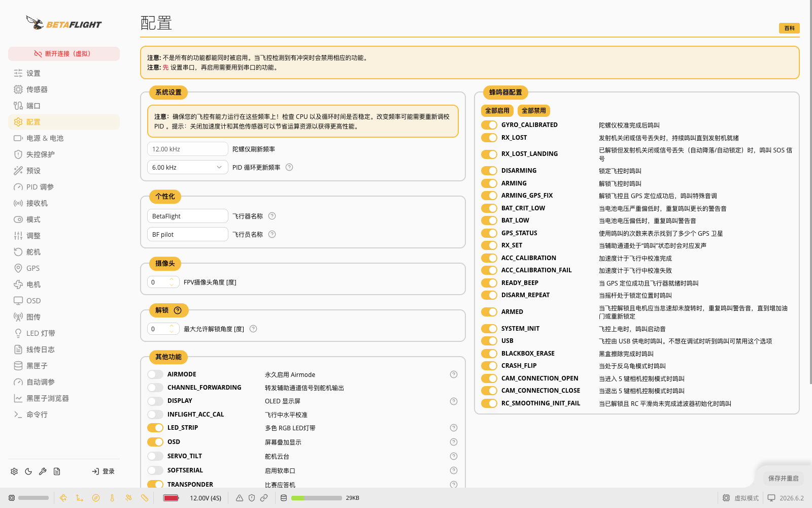Click the wrench icon at sidebar bottom
The image size is (812, 508).
[43, 471]
